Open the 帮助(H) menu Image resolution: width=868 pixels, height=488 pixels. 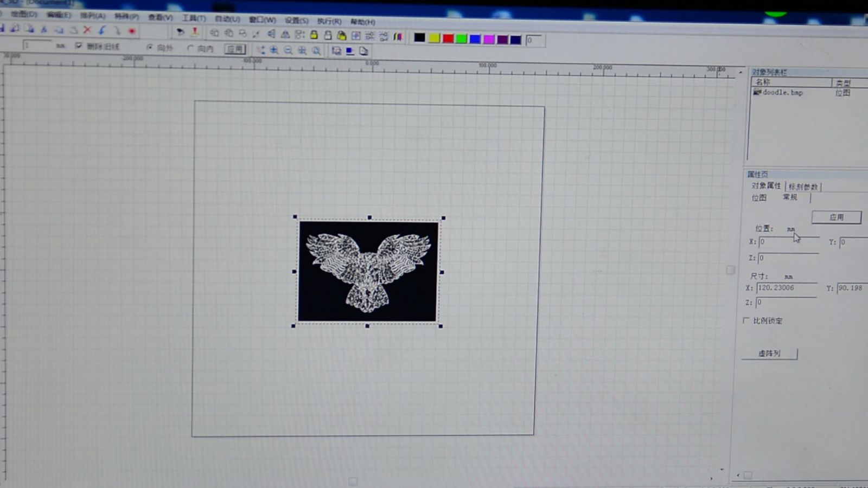coord(362,22)
